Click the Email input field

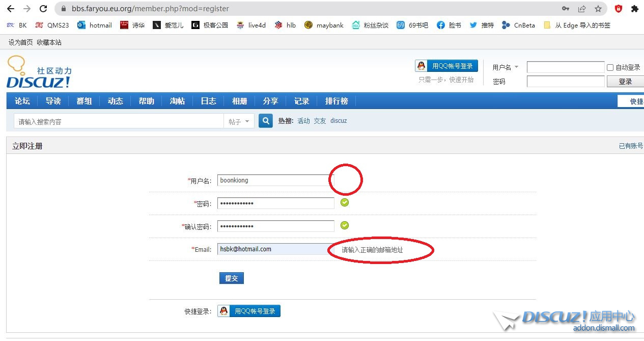click(274, 249)
